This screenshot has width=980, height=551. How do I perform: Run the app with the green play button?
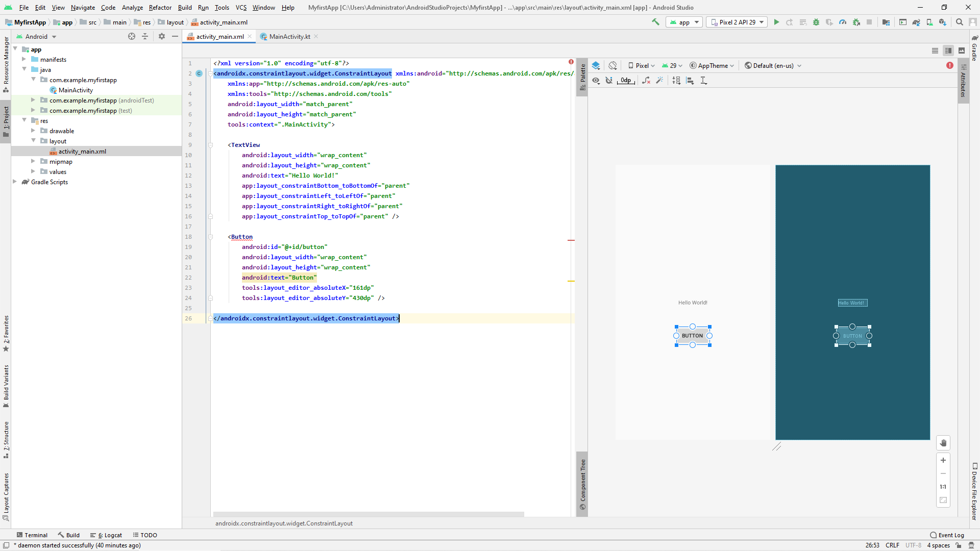click(776, 22)
